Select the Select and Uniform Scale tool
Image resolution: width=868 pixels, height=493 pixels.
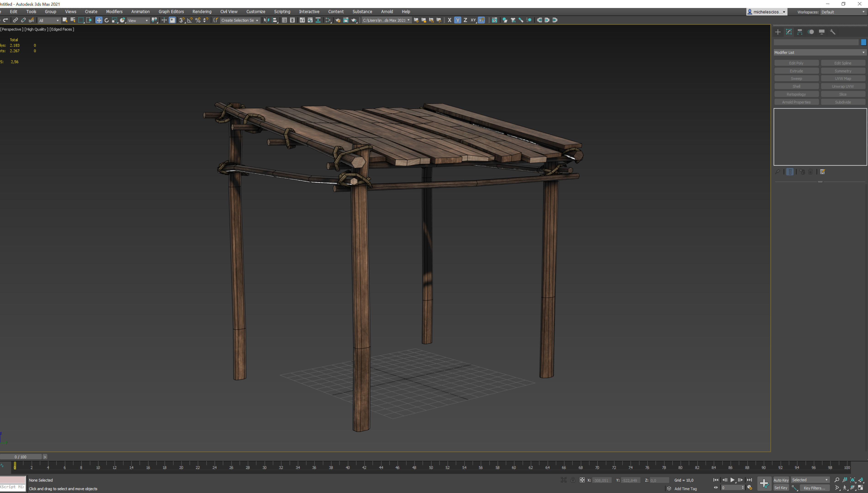[x=114, y=20]
